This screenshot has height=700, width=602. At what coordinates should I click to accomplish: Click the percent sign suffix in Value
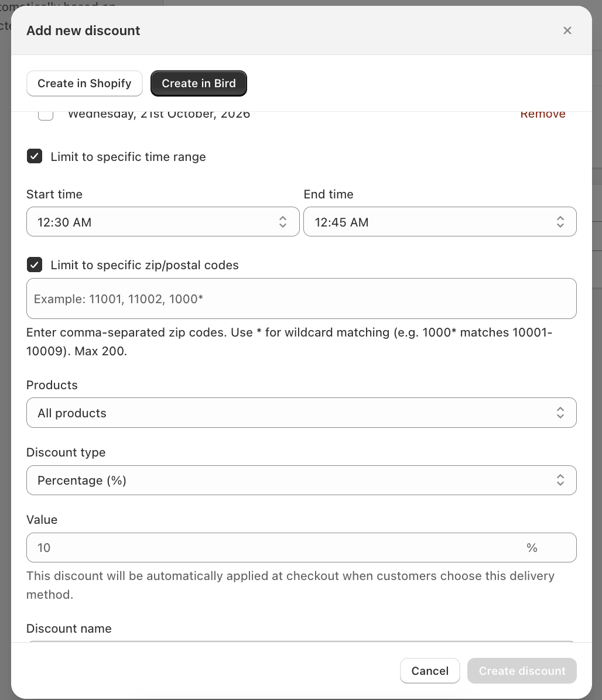[532, 548]
